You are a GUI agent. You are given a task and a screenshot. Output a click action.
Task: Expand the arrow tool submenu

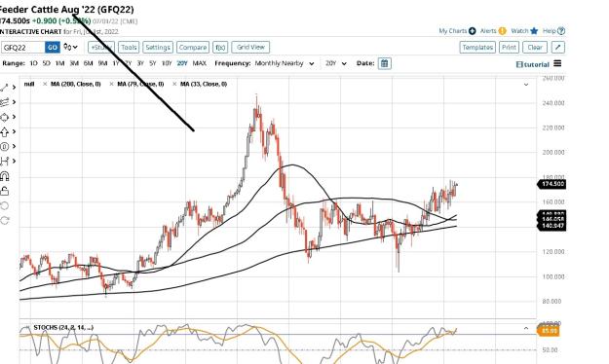pyautogui.click(x=15, y=132)
